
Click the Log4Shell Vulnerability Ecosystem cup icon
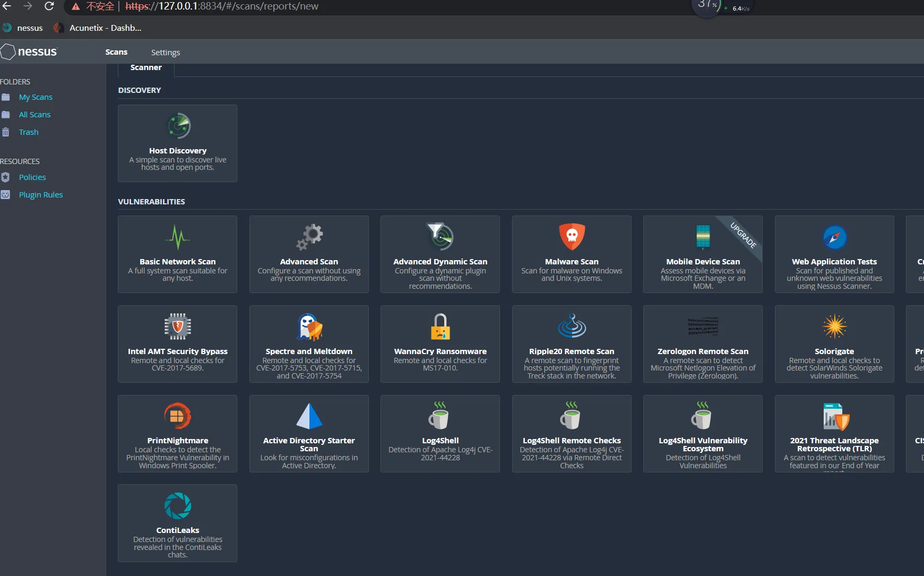click(x=701, y=415)
